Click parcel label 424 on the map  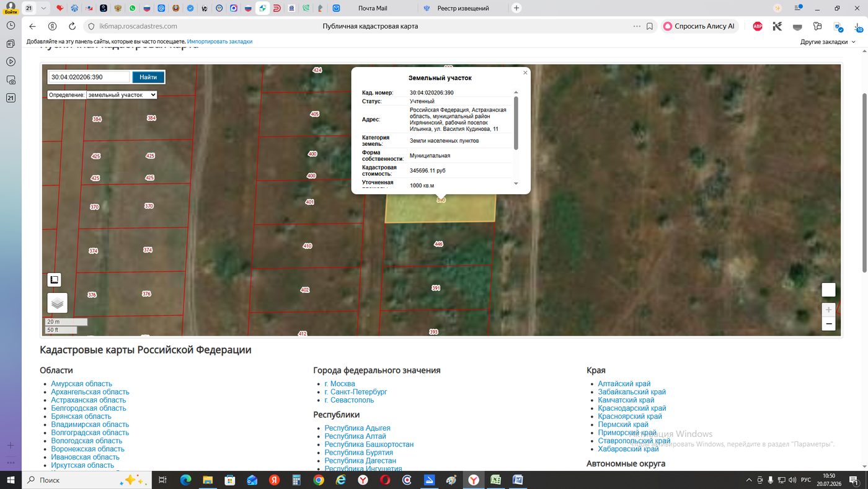tap(317, 71)
